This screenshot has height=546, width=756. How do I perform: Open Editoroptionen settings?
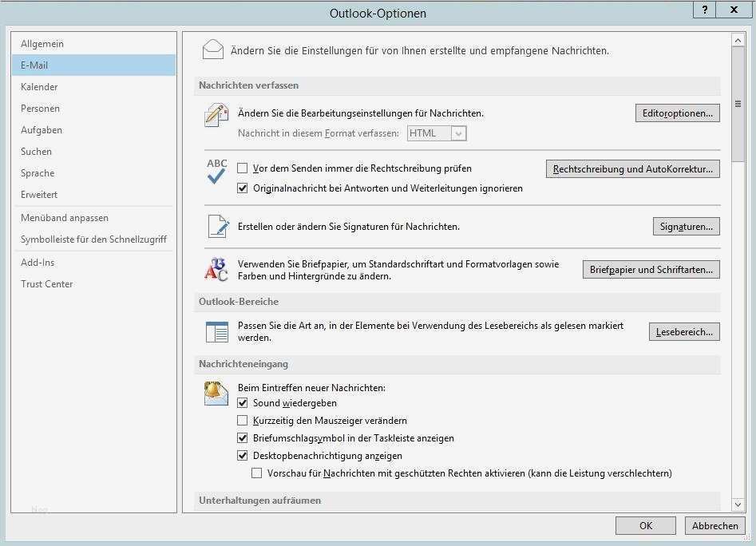pos(677,113)
